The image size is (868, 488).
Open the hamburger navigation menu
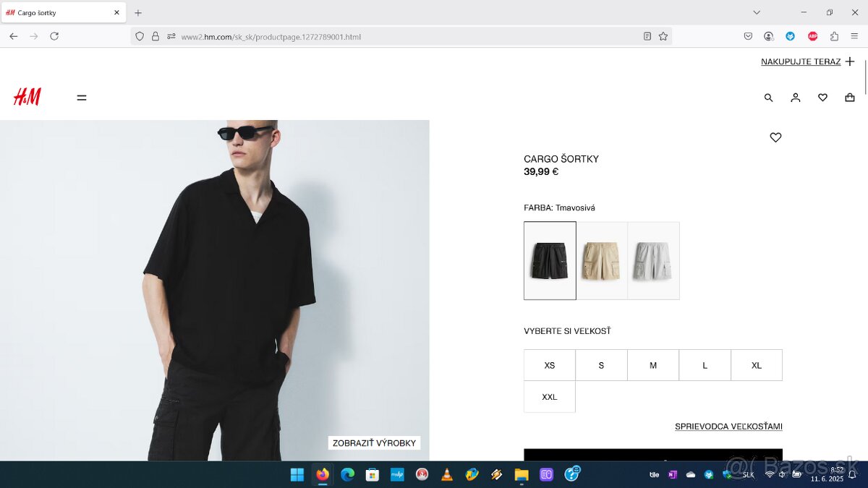click(82, 98)
